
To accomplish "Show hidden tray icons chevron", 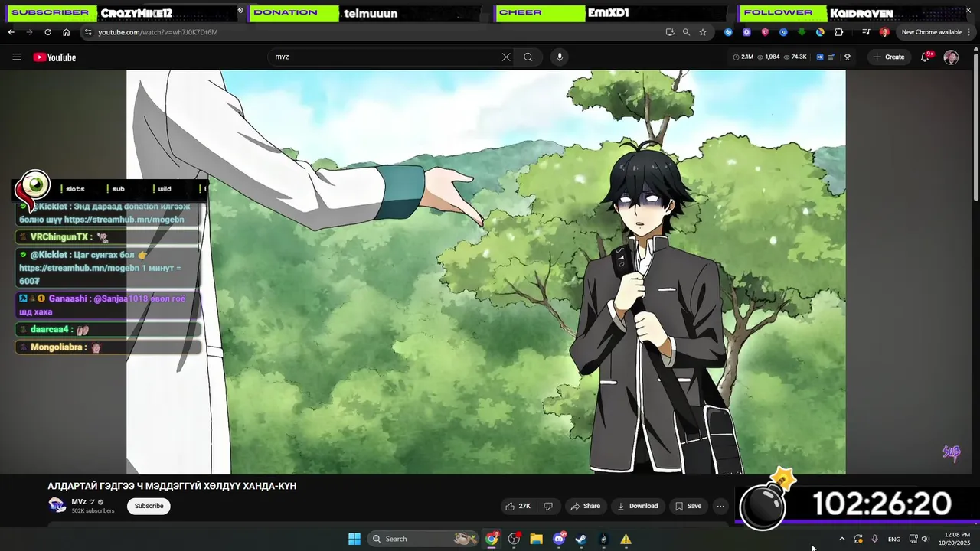I will (x=842, y=539).
